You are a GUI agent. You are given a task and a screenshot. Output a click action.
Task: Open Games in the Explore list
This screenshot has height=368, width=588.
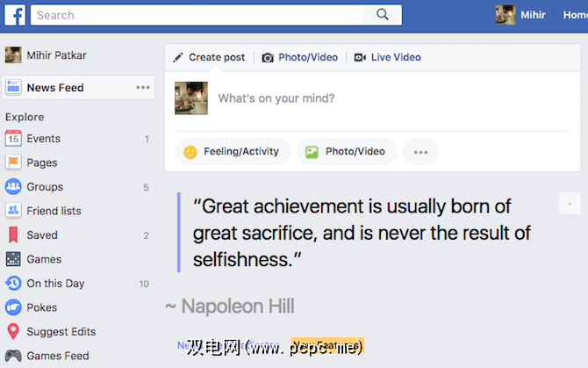44,259
